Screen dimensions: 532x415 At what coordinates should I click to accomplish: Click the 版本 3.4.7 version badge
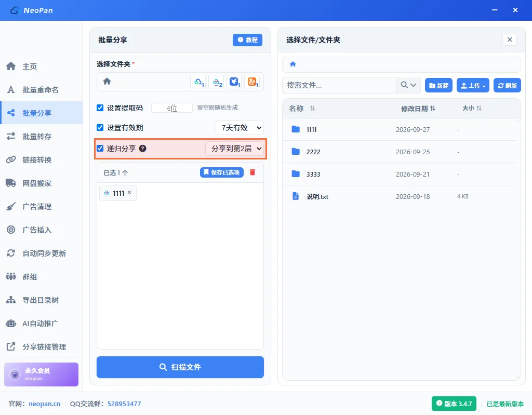point(454,404)
